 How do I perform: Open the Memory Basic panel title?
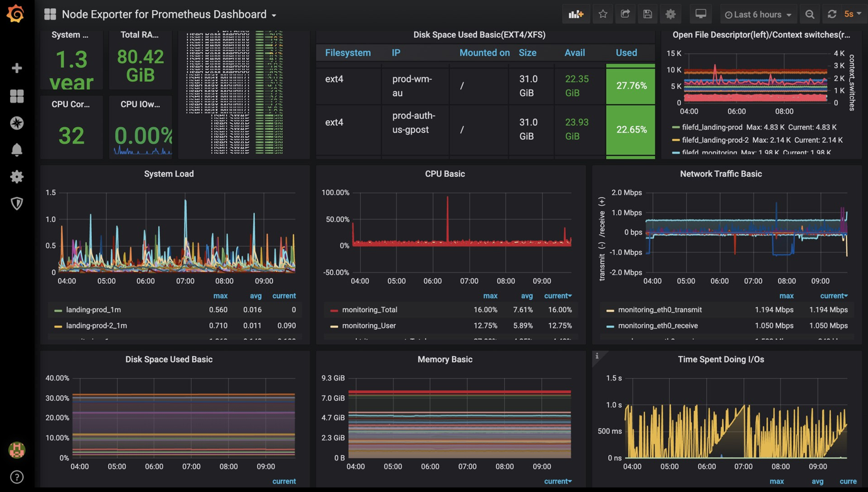tap(445, 359)
